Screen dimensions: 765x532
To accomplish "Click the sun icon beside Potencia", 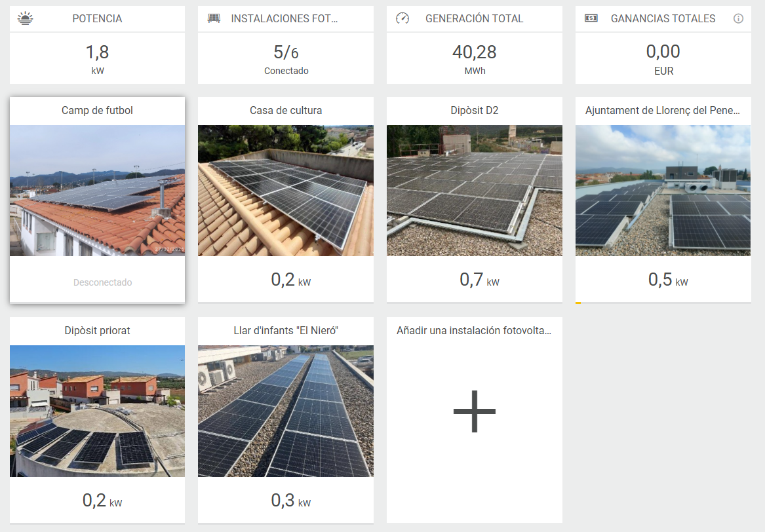I will click(25, 18).
